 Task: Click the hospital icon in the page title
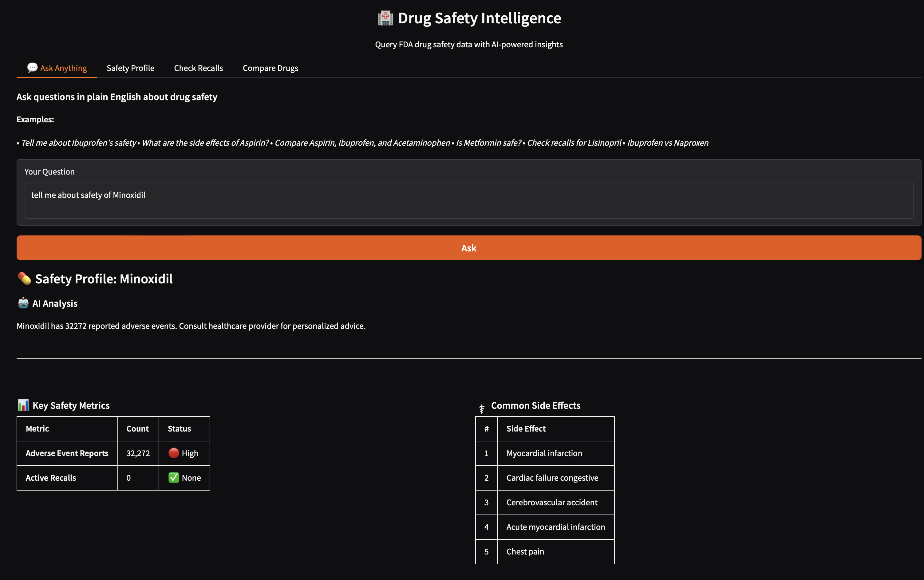pyautogui.click(x=385, y=18)
